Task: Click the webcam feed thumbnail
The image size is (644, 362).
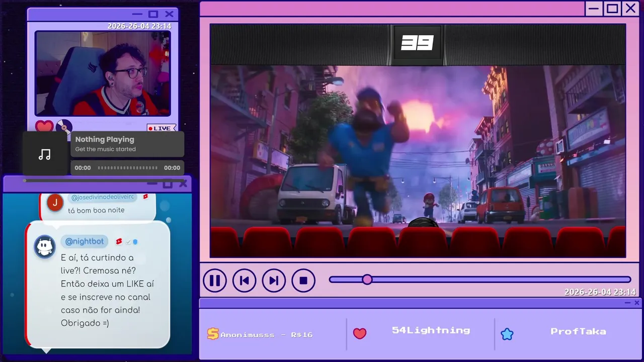Action: 103,73
